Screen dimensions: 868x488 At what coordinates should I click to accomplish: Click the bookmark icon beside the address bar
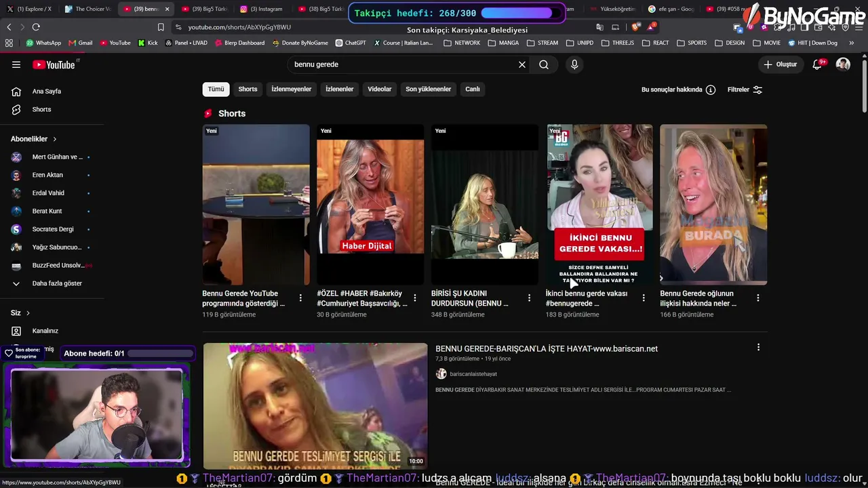point(161,27)
